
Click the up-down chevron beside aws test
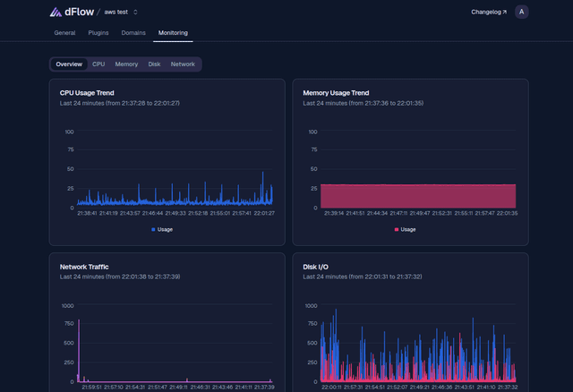[x=136, y=12]
